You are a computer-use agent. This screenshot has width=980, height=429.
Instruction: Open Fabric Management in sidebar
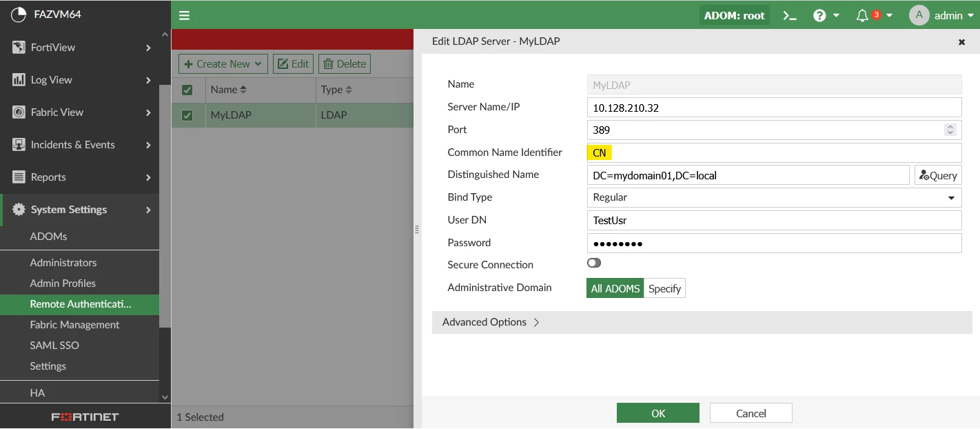coord(74,325)
